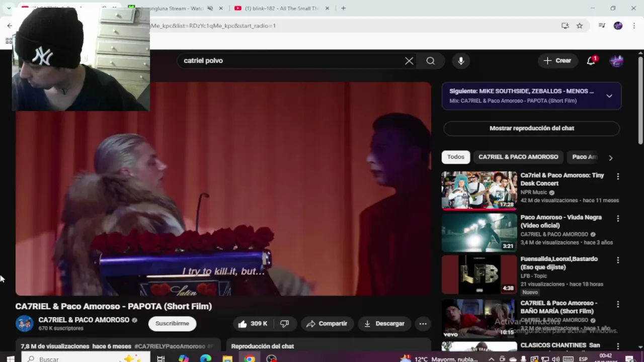Click the ESP language indicator in taskbar
Screen dimensions: 644x362
click(584, 359)
